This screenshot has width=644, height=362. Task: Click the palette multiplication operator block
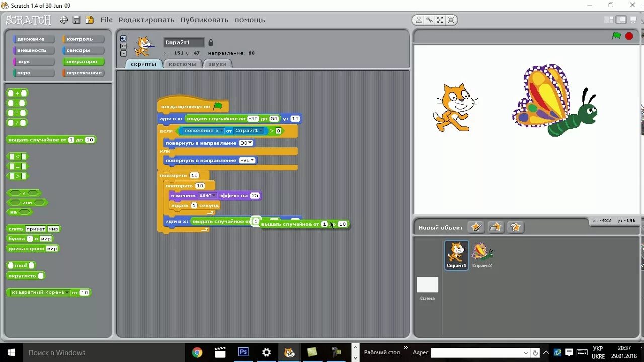click(x=17, y=113)
